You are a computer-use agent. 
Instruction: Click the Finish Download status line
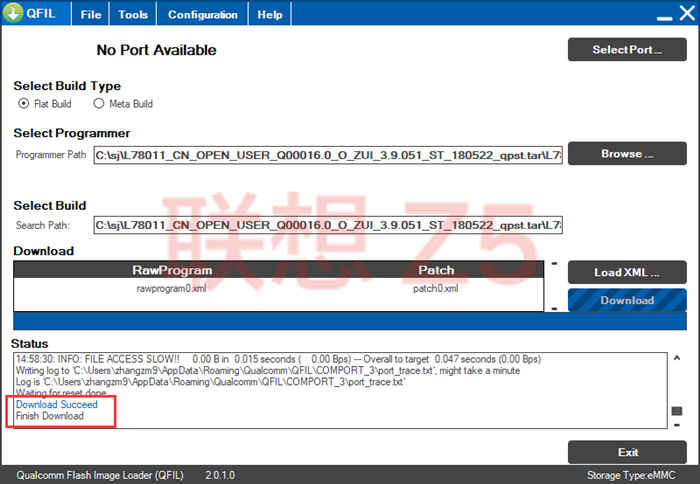tap(50, 416)
